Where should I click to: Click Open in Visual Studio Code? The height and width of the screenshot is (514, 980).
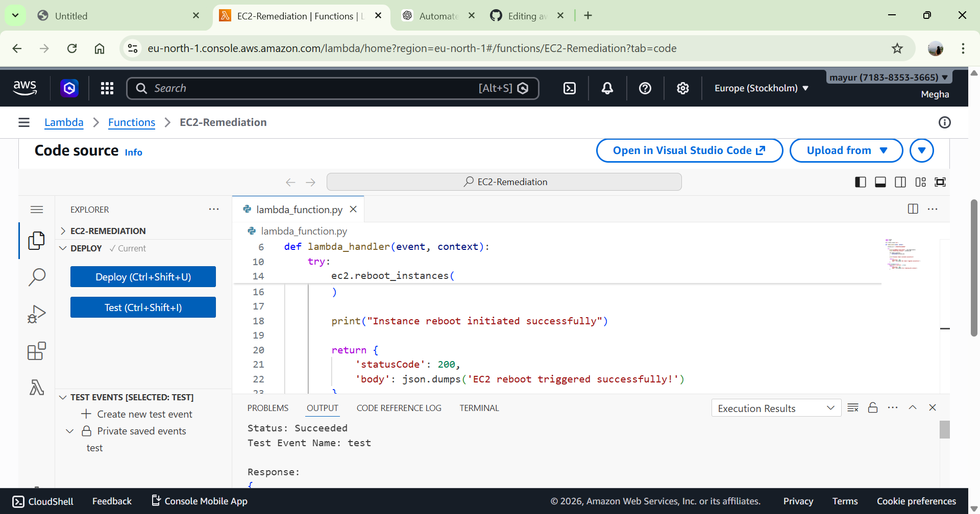pyautogui.click(x=689, y=150)
